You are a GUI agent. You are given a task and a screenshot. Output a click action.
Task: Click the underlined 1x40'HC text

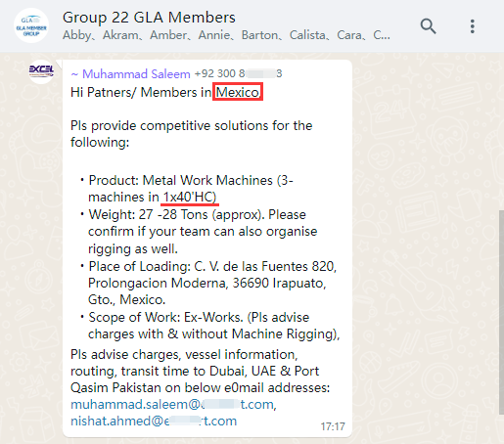190,198
